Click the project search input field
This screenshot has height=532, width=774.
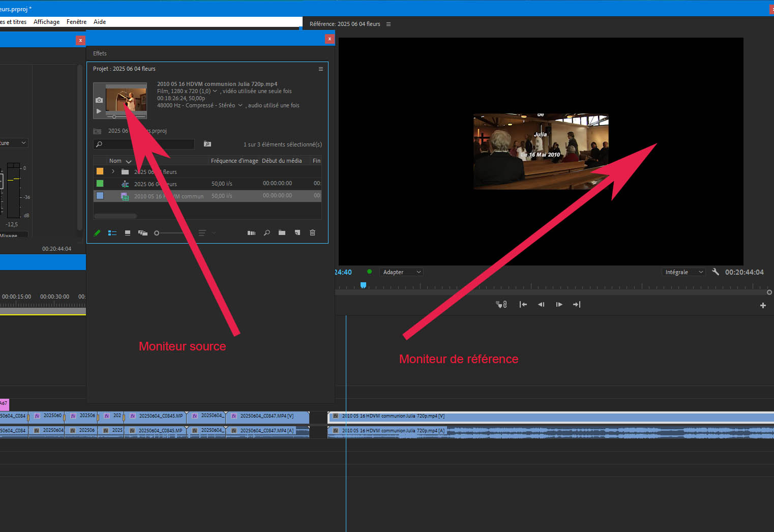coord(144,144)
